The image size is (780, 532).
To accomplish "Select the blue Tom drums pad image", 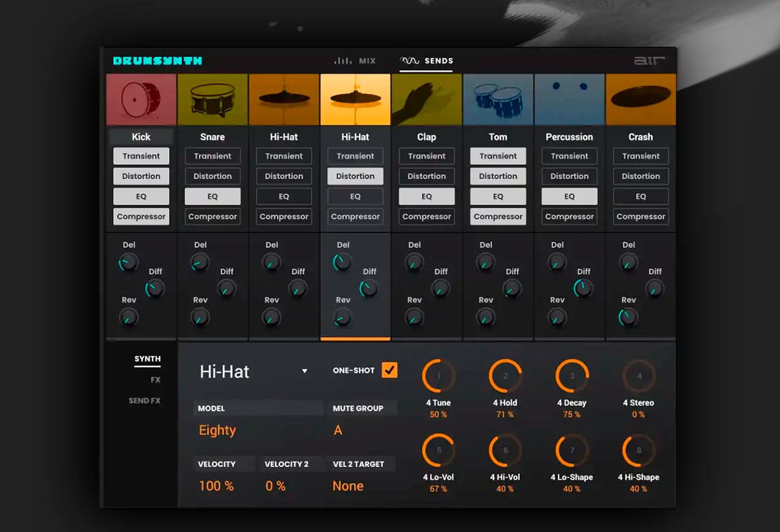I will click(x=499, y=99).
